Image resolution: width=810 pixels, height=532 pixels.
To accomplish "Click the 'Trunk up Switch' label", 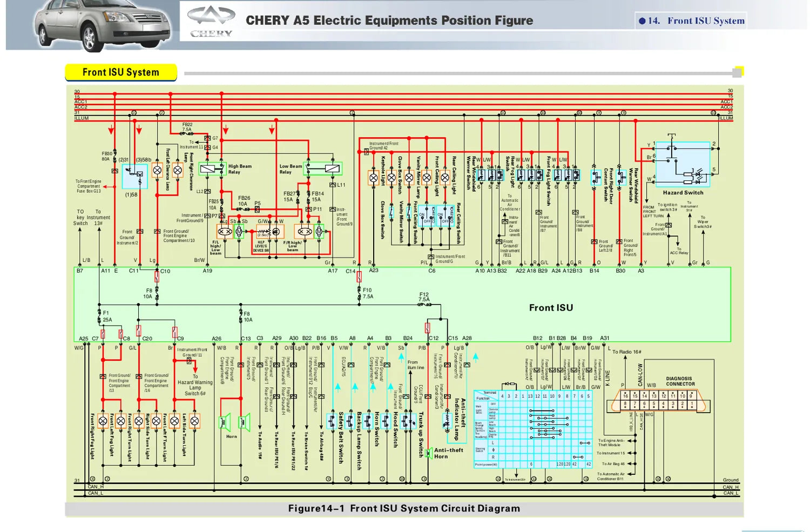I will coord(421,435).
